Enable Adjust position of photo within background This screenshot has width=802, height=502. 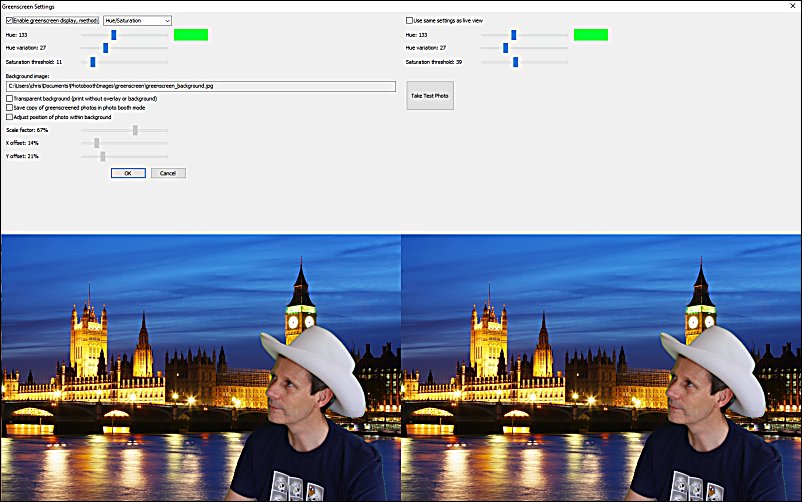[9, 117]
